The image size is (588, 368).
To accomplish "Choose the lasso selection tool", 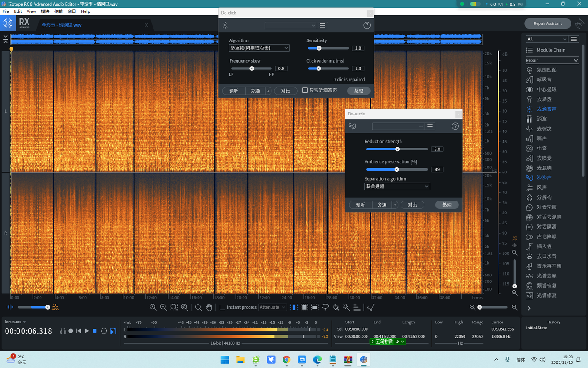I will point(325,307).
